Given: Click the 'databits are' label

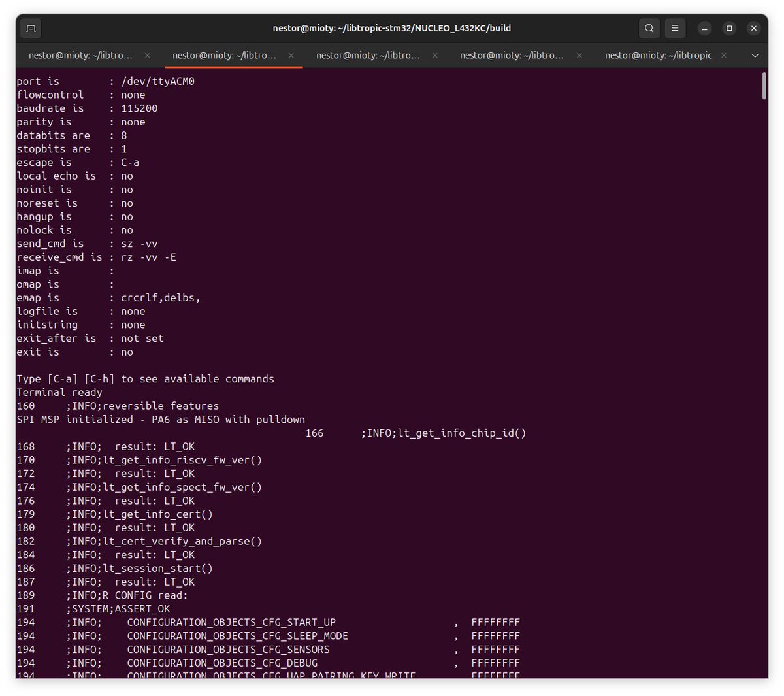Looking at the screenshot, I should tap(54, 136).
